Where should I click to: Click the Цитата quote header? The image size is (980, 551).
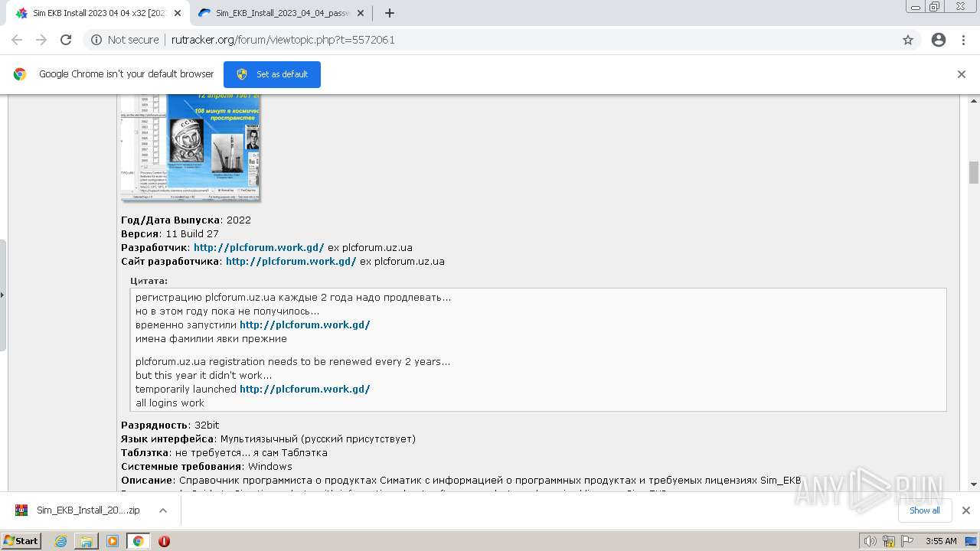(149, 281)
